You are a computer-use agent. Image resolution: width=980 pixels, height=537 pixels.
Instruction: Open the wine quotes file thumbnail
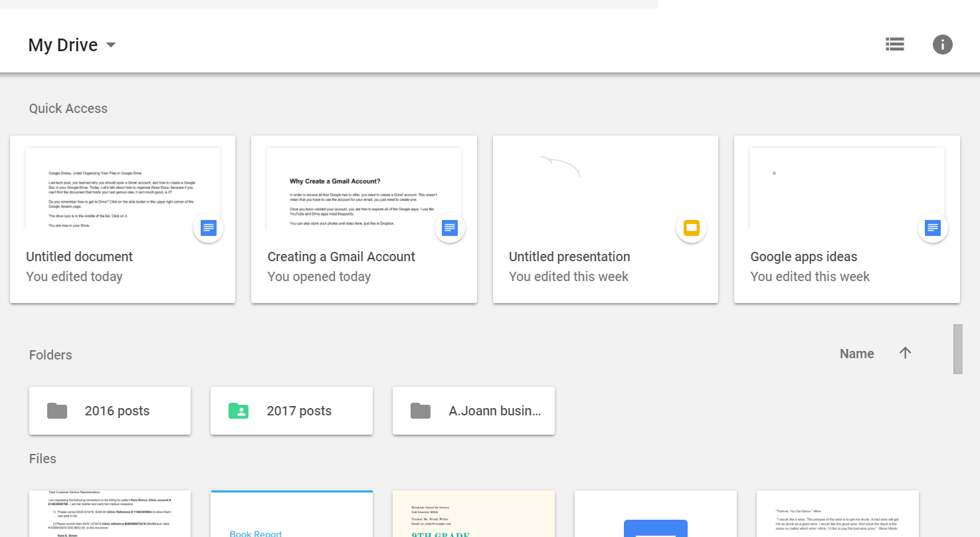click(x=838, y=514)
